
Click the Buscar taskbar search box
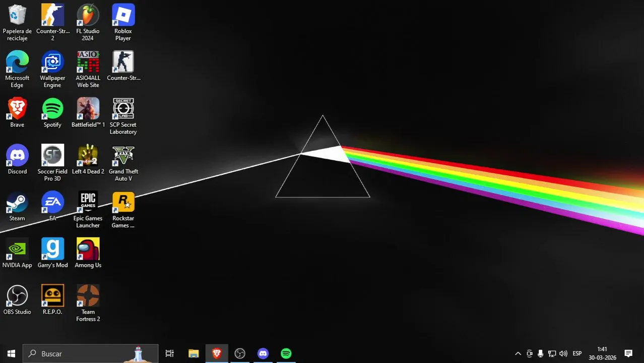click(x=91, y=353)
